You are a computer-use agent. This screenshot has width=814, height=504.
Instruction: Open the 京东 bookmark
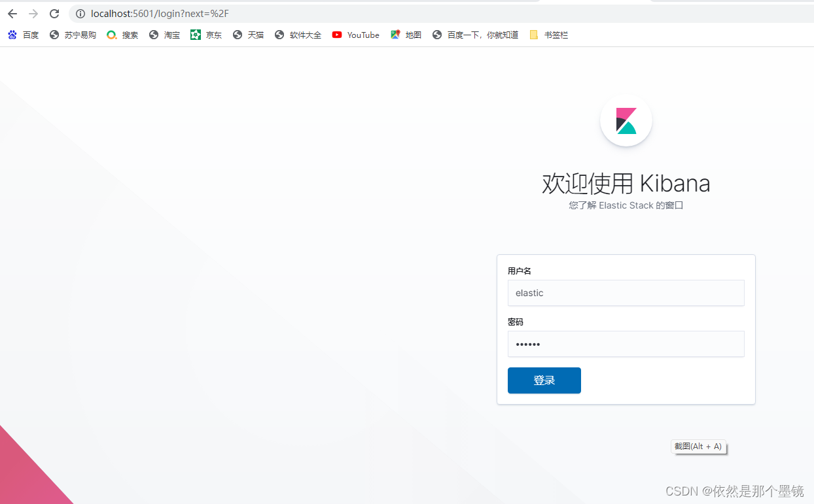click(206, 35)
